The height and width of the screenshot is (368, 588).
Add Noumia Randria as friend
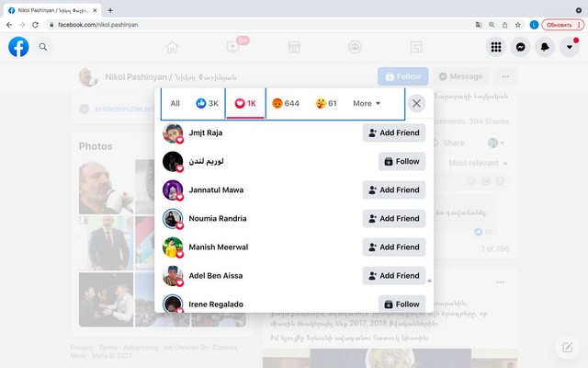point(394,219)
